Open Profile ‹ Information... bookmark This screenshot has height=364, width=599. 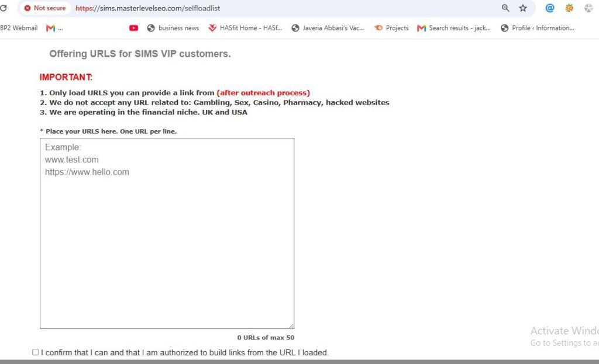pyautogui.click(x=538, y=28)
